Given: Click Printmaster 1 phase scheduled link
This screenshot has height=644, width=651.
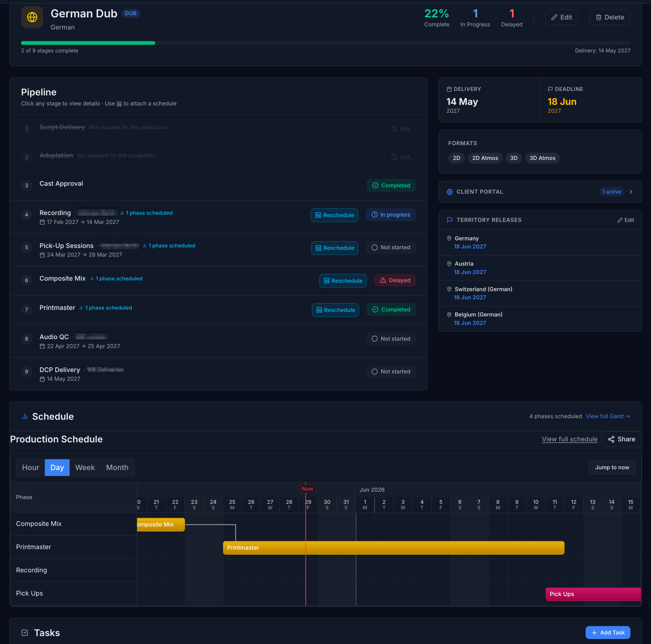Looking at the screenshot, I should (105, 308).
